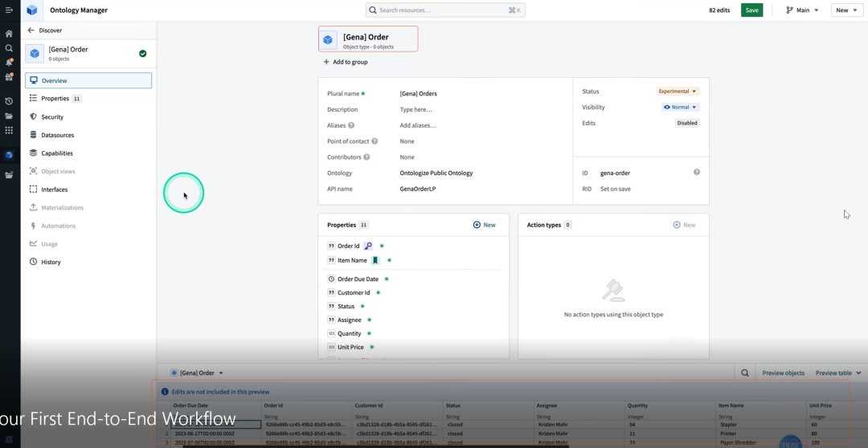Image resolution: width=868 pixels, height=448 pixels.
Task: Select the Order Id property
Action: pos(348,246)
